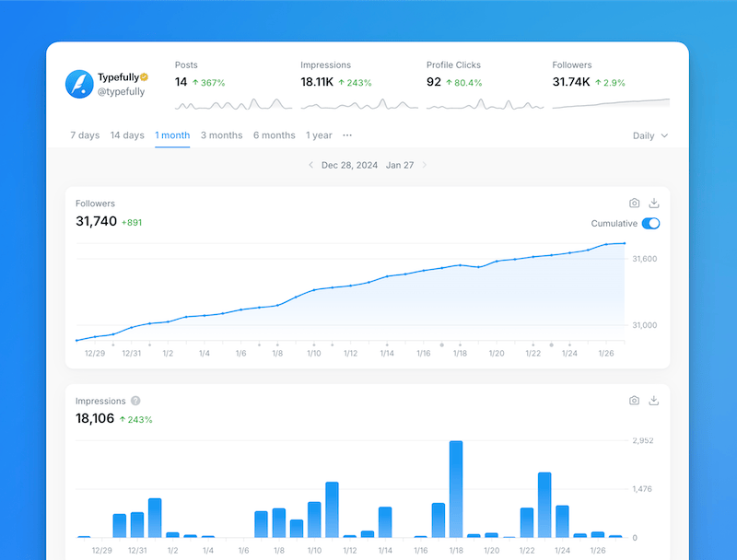Click the download icon in Followers card

(654, 203)
